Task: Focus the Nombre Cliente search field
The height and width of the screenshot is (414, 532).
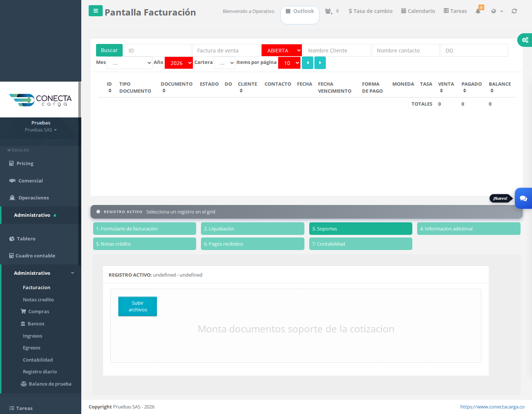Action: tap(337, 50)
